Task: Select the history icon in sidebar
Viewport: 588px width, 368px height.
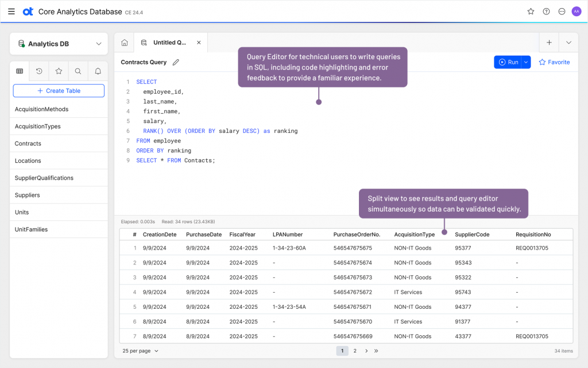Action: [x=39, y=71]
